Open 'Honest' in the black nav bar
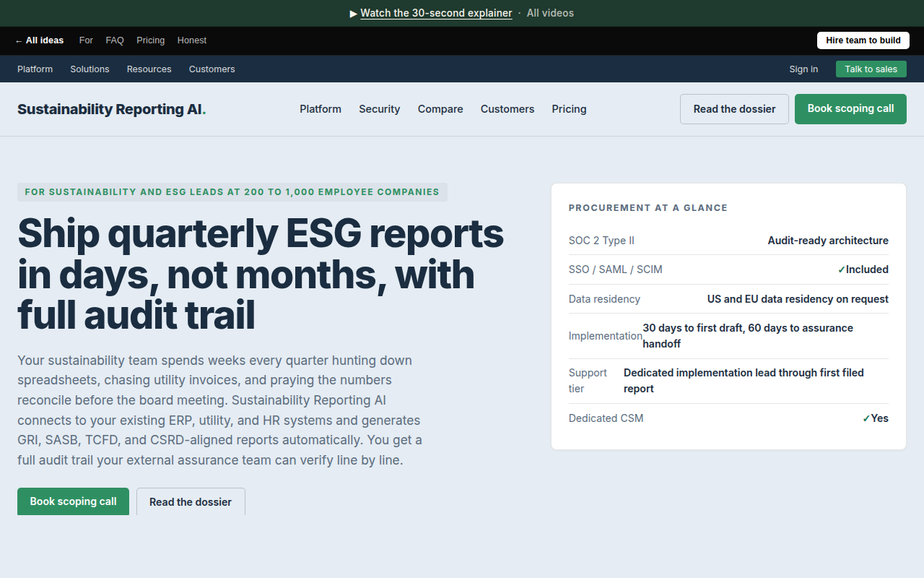 [x=192, y=40]
